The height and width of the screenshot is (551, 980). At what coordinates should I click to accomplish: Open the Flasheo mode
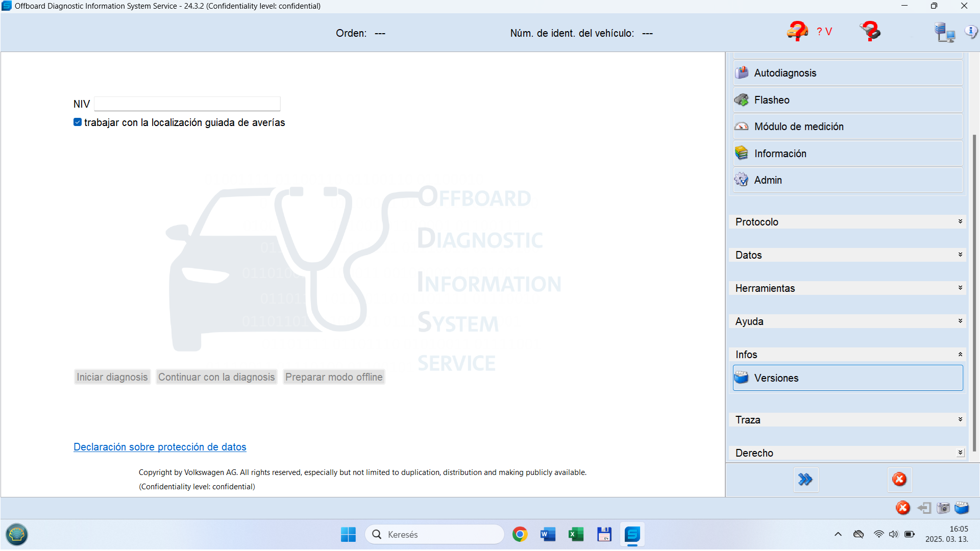click(x=848, y=100)
